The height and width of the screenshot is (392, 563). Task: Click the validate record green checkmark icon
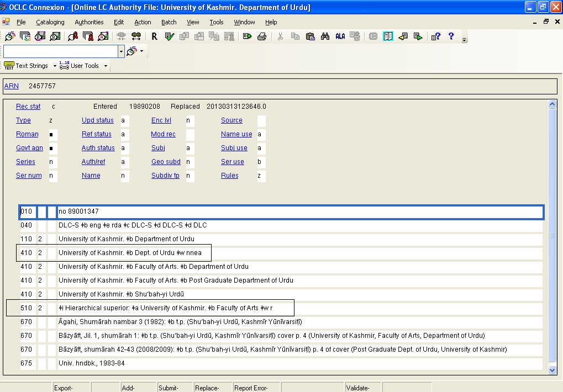[170, 36]
